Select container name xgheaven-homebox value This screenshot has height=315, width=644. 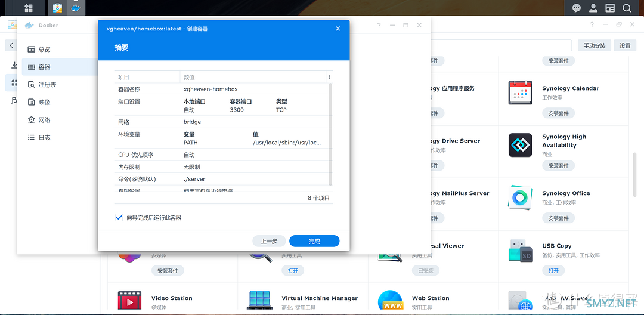point(210,89)
